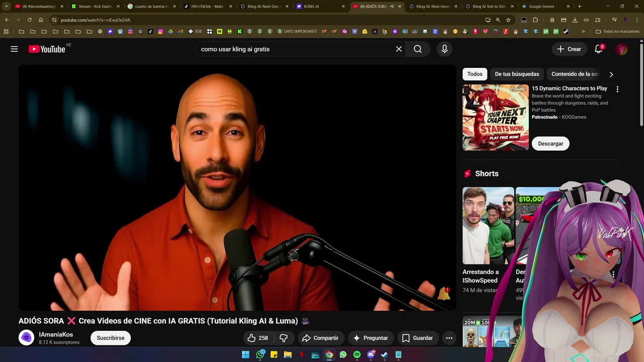Bookmark this page with the star
The height and width of the screenshot is (362, 644).
pyautogui.click(x=508, y=20)
